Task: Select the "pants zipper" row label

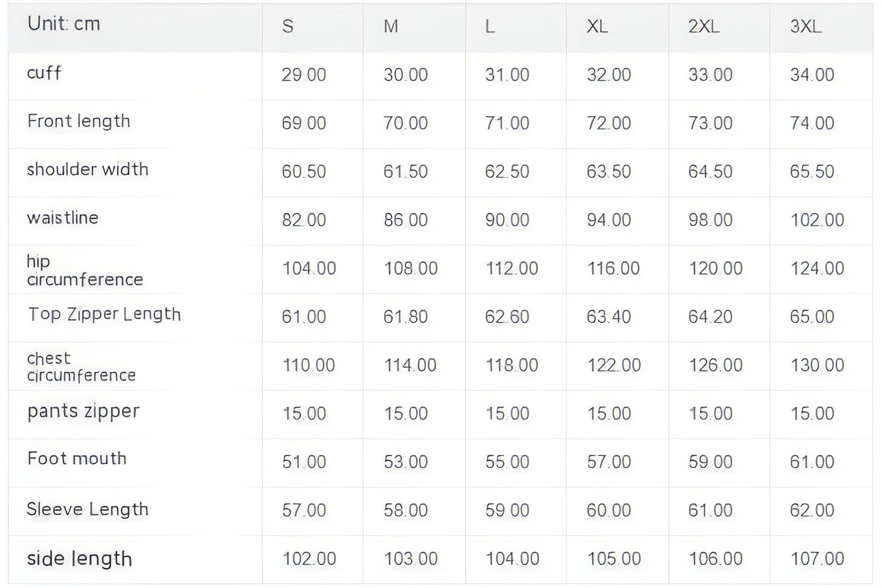Action: click(83, 411)
